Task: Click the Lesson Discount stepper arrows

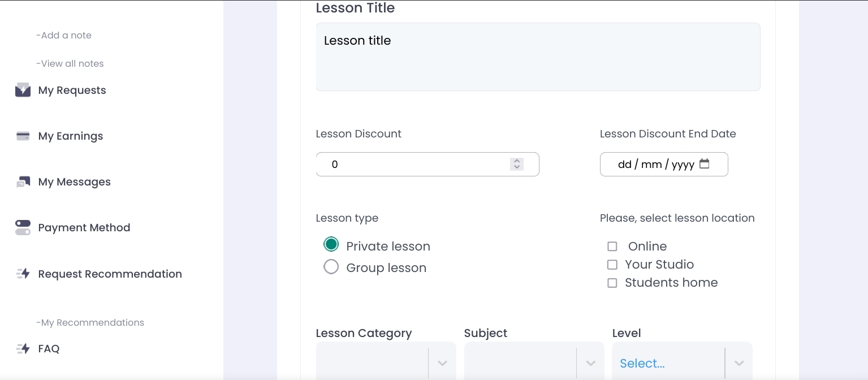Action: pyautogui.click(x=516, y=164)
